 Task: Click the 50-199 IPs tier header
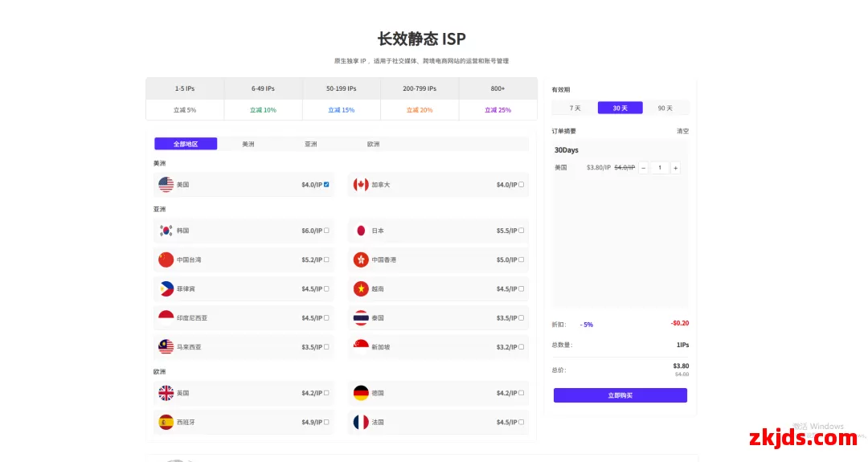(x=341, y=88)
